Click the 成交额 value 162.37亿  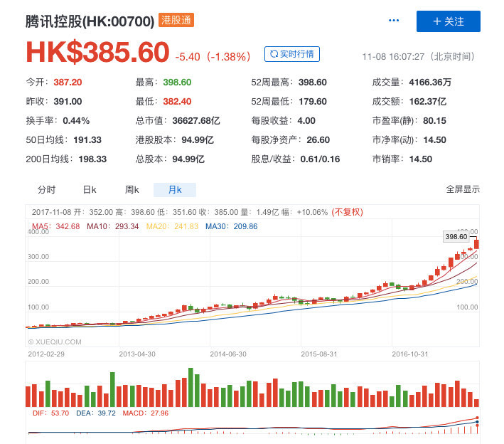428,102
